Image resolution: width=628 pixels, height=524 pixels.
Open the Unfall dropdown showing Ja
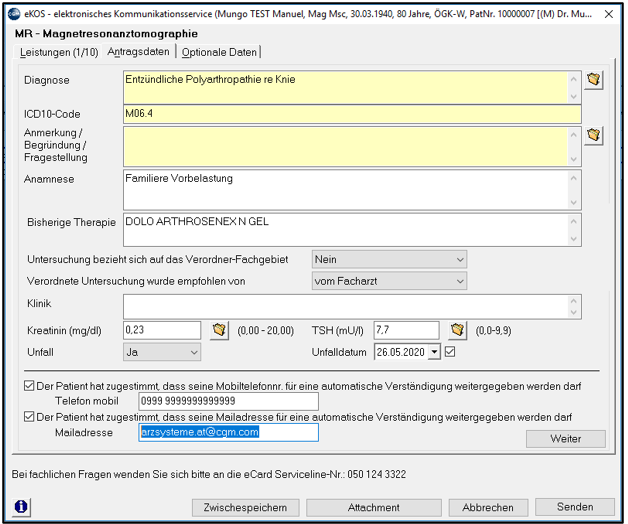point(162,353)
